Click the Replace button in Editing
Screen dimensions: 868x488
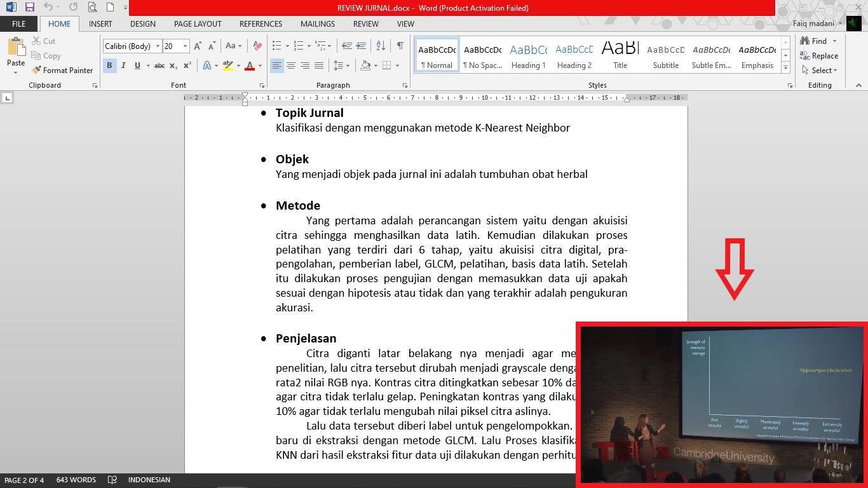point(819,56)
